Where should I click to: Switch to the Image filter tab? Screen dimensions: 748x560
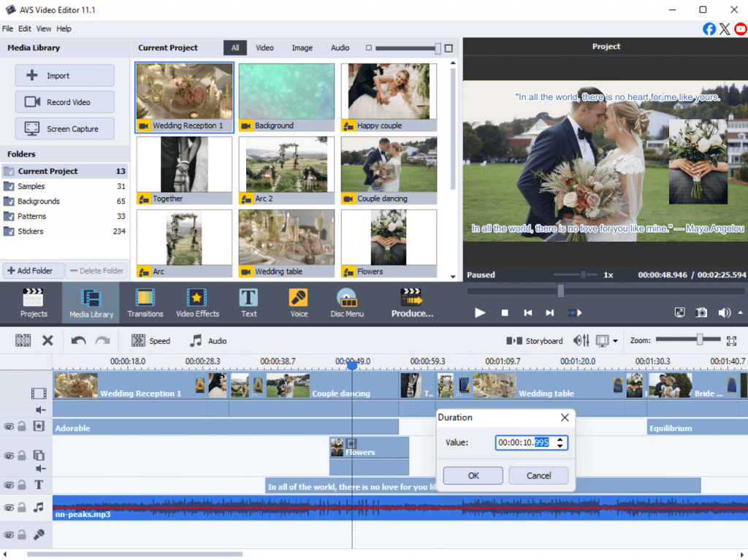[302, 48]
